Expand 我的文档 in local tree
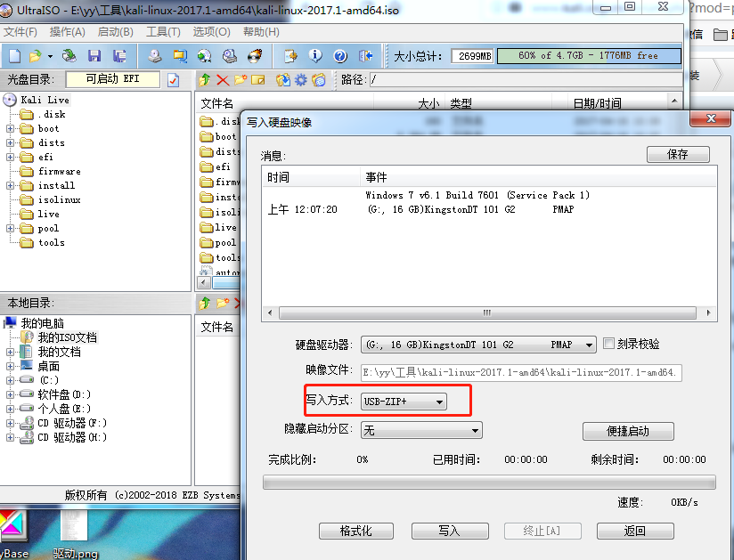The height and width of the screenshot is (560, 734). click(x=11, y=352)
